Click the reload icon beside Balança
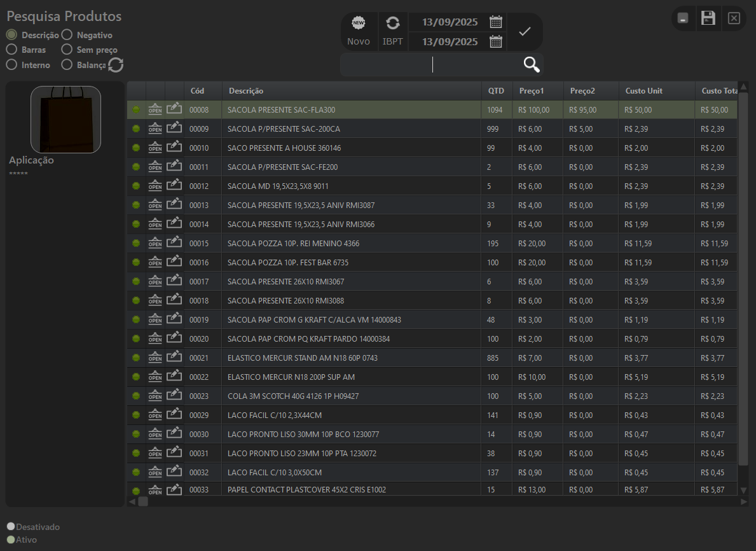The height and width of the screenshot is (551, 756). click(116, 64)
